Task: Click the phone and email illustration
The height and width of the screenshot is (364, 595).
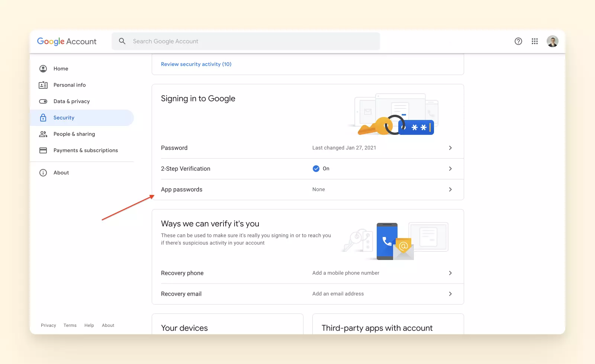Action: pos(395,241)
